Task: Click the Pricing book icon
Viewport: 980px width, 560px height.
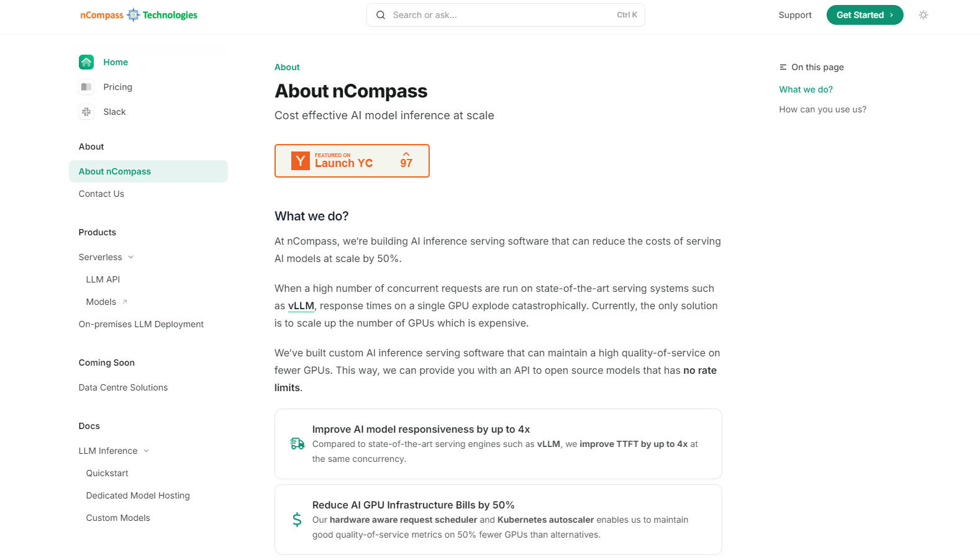Action: click(x=86, y=87)
